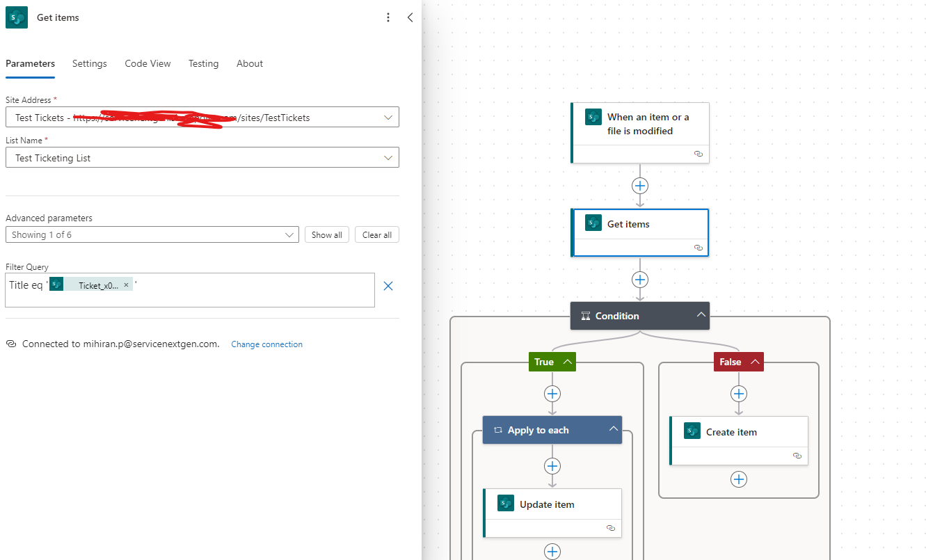
Task: Switch to the About tab
Action: click(x=250, y=63)
